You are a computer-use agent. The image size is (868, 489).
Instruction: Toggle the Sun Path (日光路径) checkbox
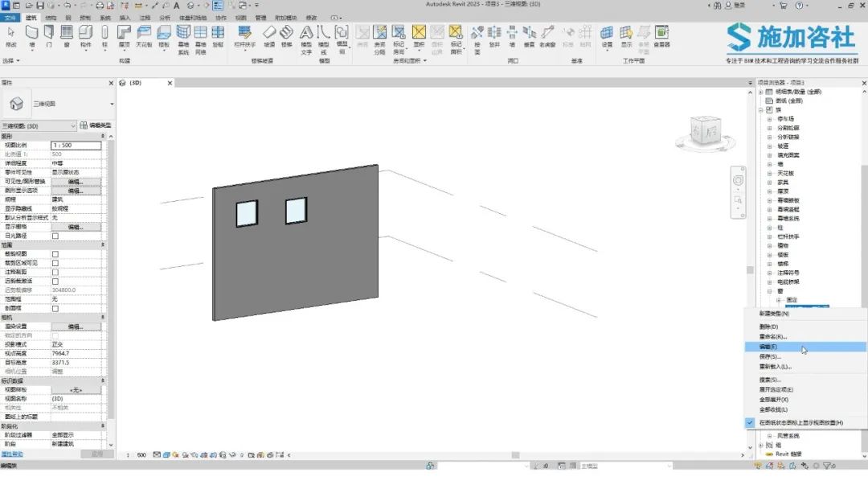coord(55,236)
